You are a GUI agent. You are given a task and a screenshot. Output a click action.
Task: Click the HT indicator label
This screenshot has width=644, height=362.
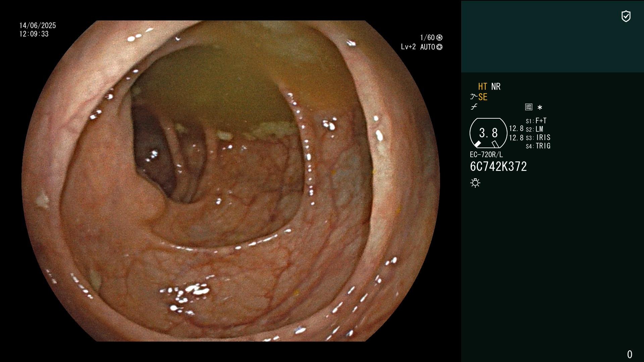(482, 86)
